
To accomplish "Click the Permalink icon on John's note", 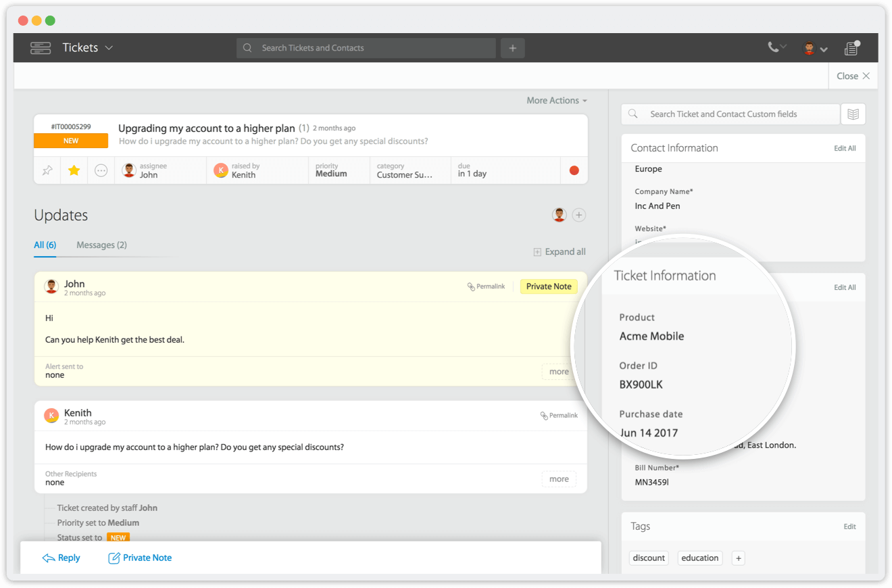I will 471,286.
